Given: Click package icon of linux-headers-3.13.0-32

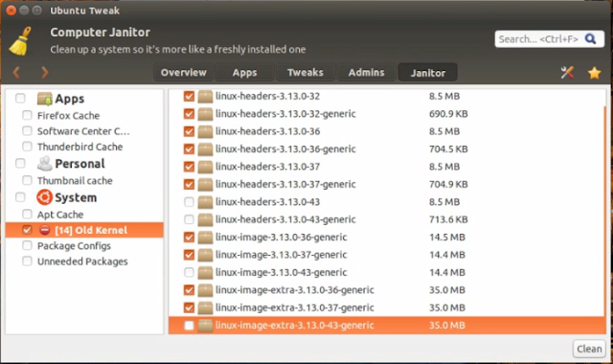Looking at the screenshot, I should [x=205, y=96].
